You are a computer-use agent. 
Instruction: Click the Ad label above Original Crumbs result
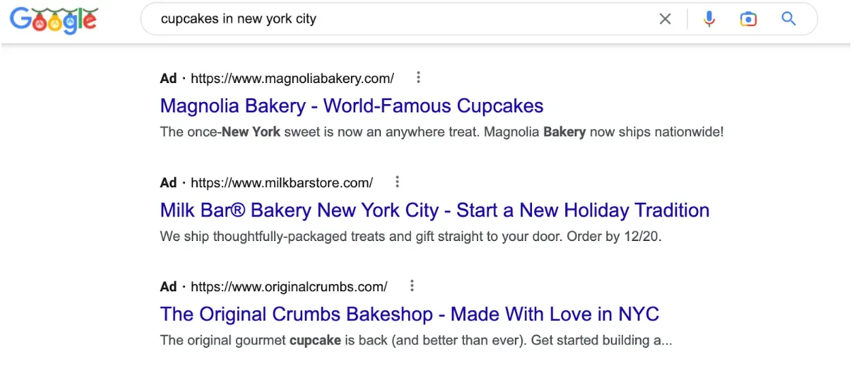(x=168, y=287)
